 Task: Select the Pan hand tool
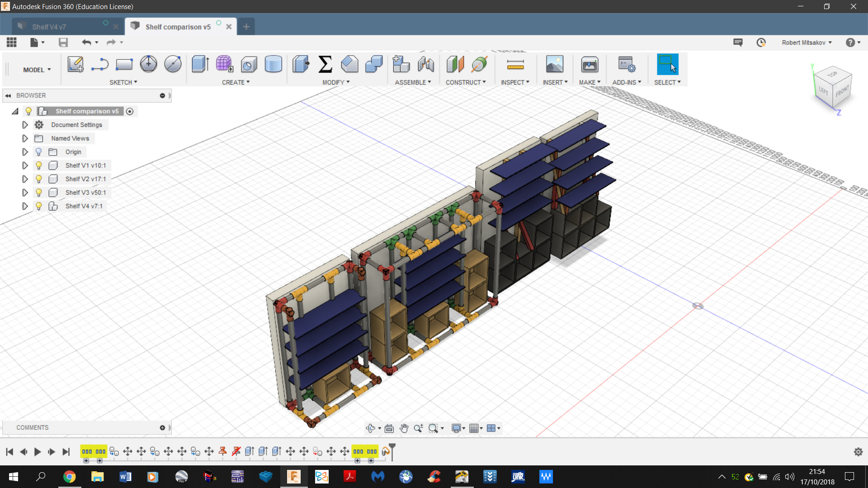[x=404, y=428]
